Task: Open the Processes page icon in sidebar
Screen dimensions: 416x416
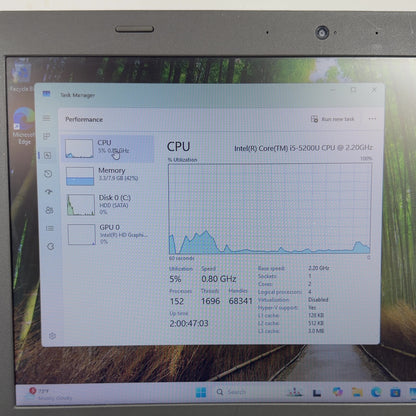Action: coord(47,136)
